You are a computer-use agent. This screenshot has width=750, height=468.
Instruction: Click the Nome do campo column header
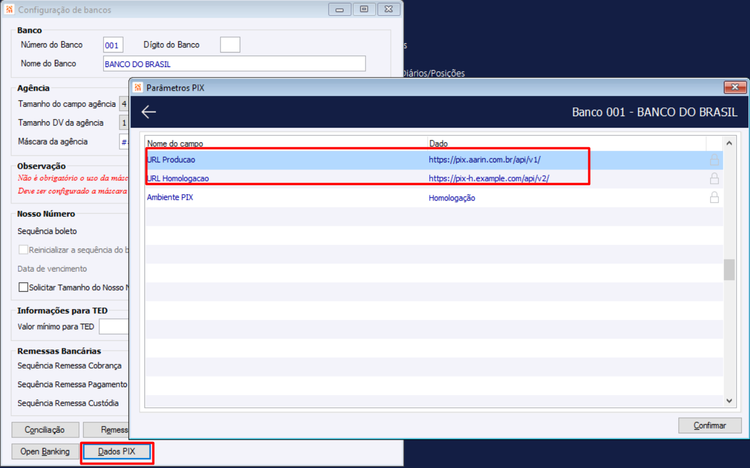coord(175,144)
